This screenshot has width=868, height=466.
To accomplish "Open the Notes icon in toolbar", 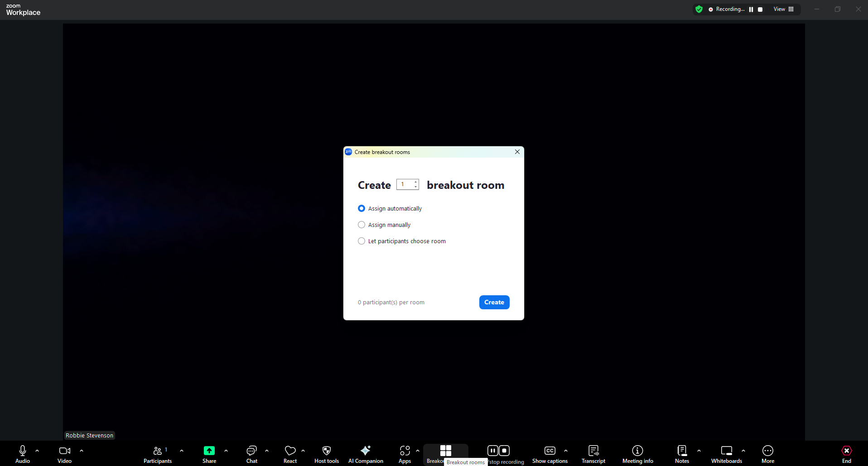I will tap(681, 451).
